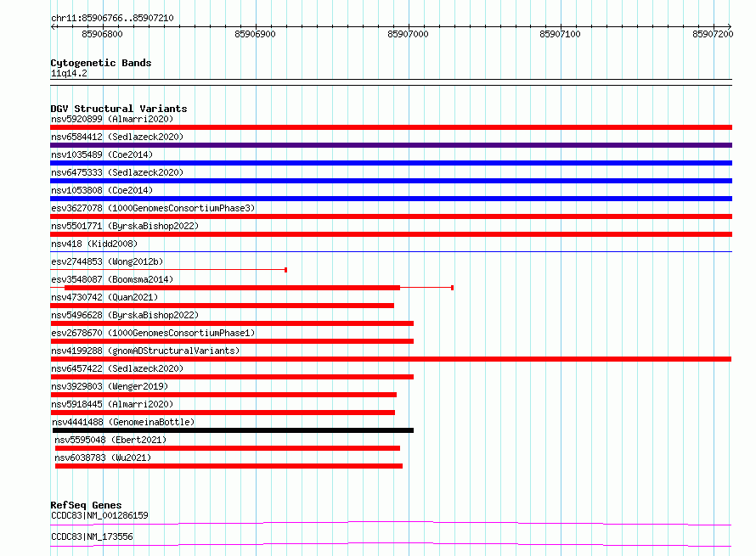The width and height of the screenshot is (756, 556).
Task: Select the nsv4730742 (Quan2021) label
Action: click(104, 297)
